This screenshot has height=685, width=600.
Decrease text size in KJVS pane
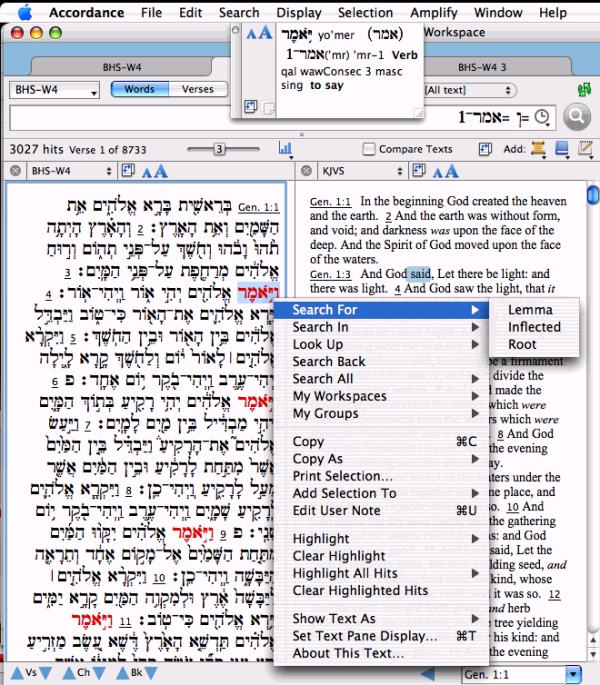coord(437,172)
